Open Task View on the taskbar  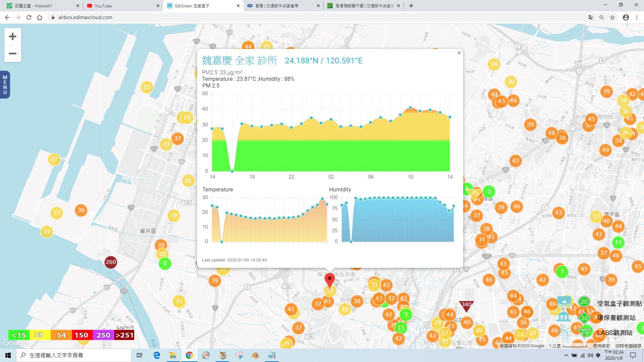[140, 355]
